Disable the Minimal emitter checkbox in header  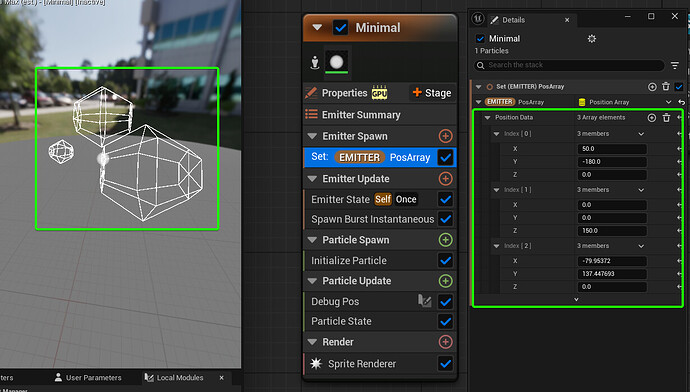click(x=340, y=28)
